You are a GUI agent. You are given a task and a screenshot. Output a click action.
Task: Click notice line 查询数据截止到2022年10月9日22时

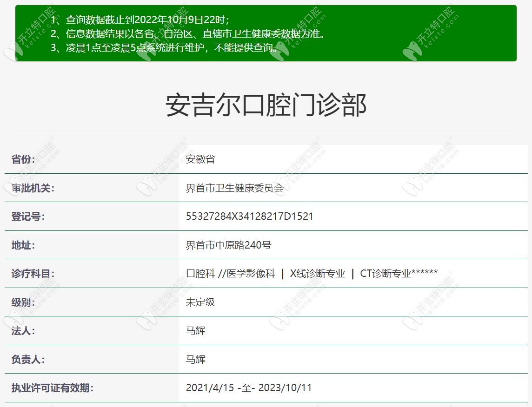click(x=140, y=20)
